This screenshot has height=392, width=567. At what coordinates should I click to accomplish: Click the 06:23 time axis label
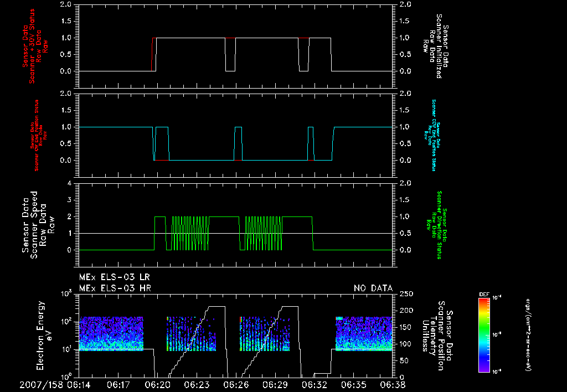(x=197, y=385)
